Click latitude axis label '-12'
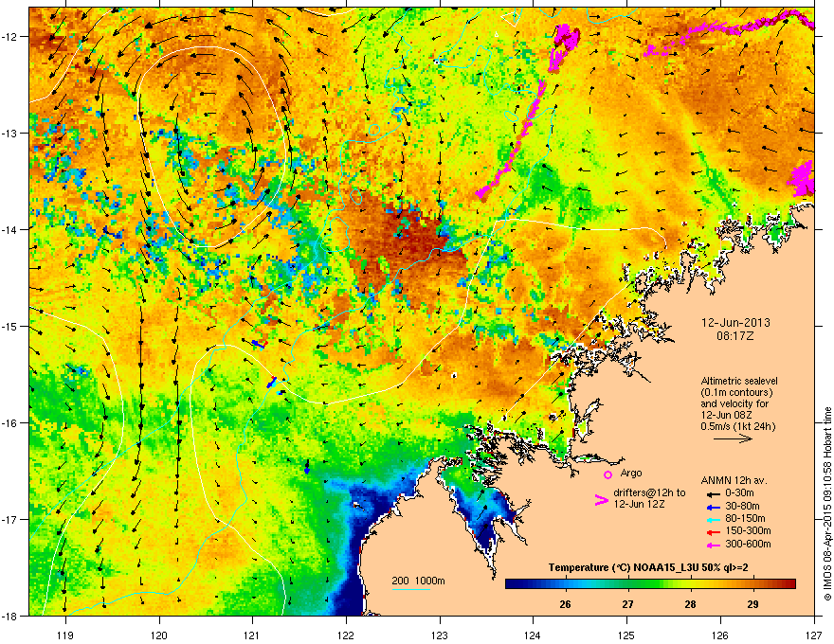834x644 pixels. 9,37
